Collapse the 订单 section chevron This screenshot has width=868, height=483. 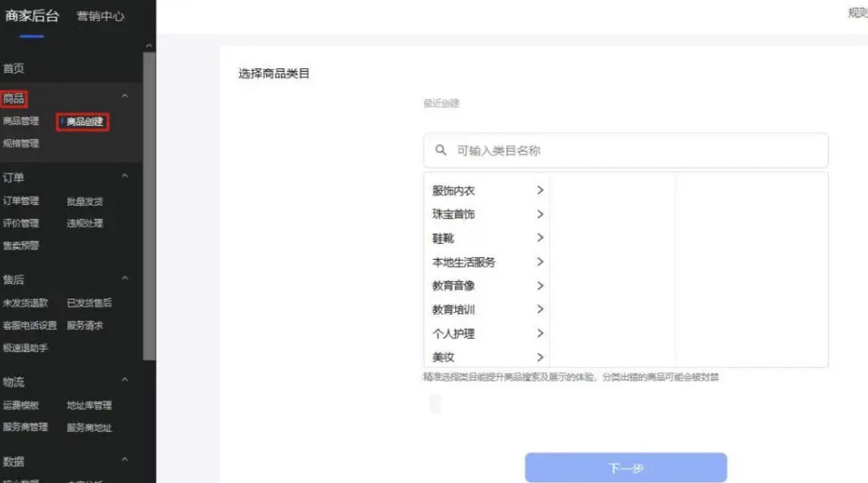click(125, 176)
